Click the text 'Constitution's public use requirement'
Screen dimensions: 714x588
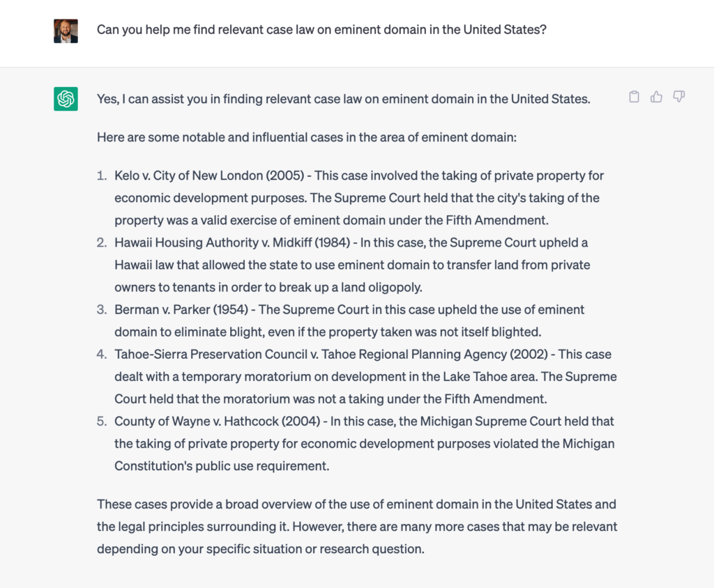click(x=221, y=466)
